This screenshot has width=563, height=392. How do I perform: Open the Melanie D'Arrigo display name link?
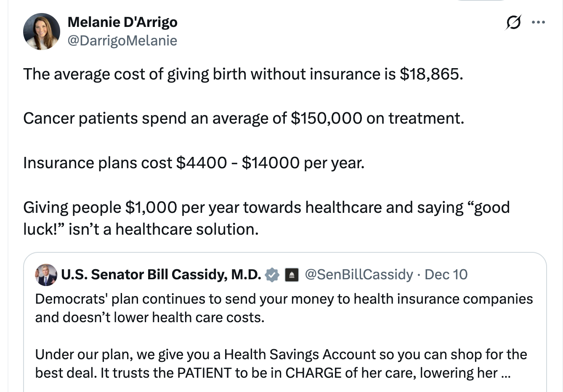[x=122, y=22]
